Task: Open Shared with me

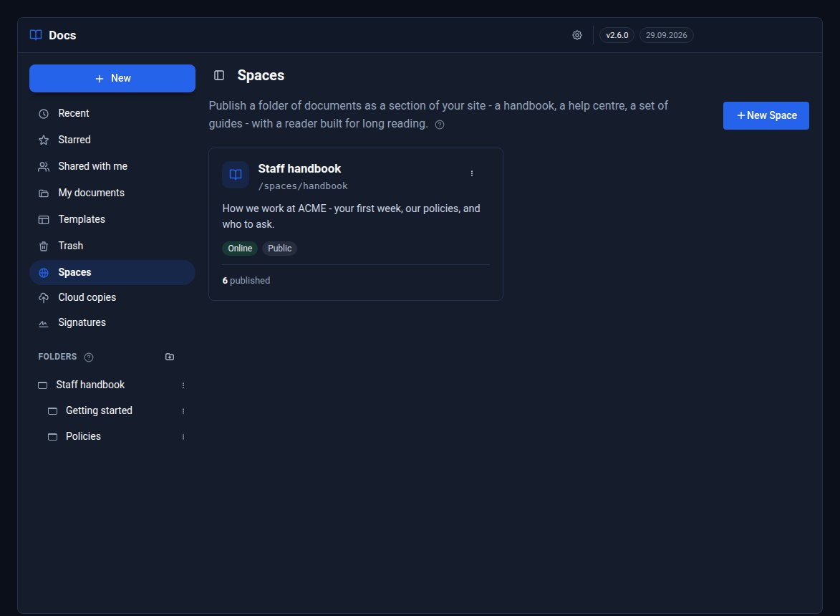Action: [112, 167]
